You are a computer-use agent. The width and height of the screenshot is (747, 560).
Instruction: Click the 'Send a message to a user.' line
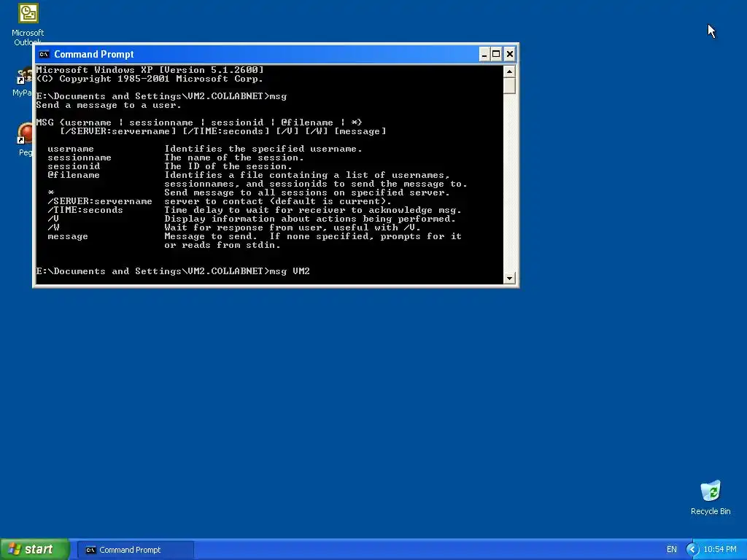click(109, 105)
